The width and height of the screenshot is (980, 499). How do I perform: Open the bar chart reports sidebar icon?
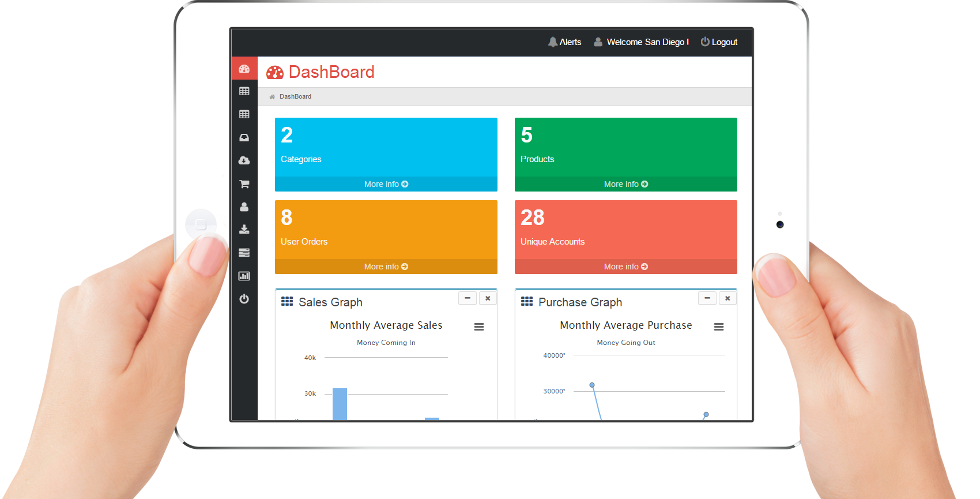click(x=244, y=276)
